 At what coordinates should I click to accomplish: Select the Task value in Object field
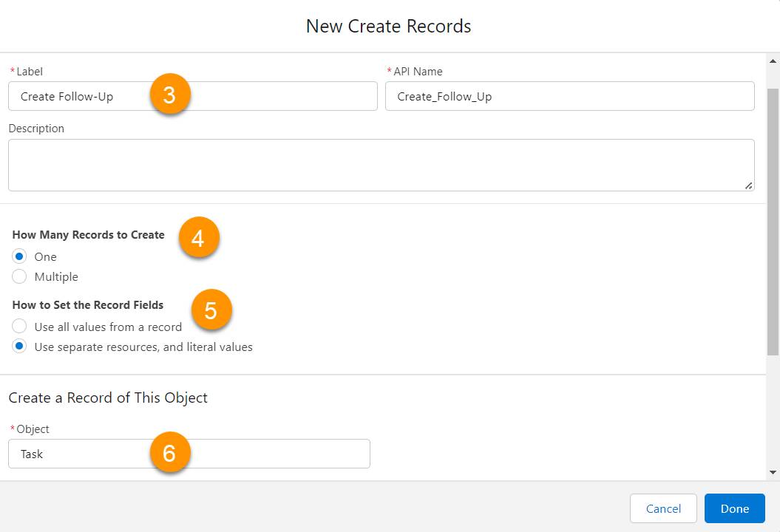click(33, 454)
